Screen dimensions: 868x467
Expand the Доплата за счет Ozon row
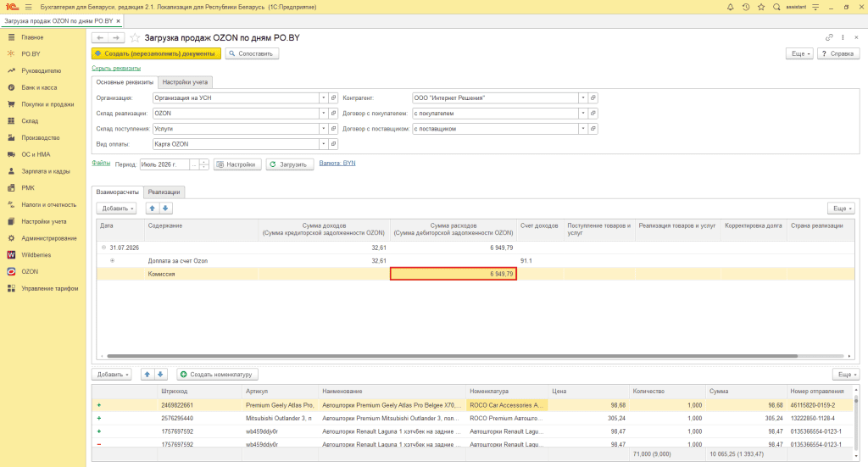tap(113, 260)
